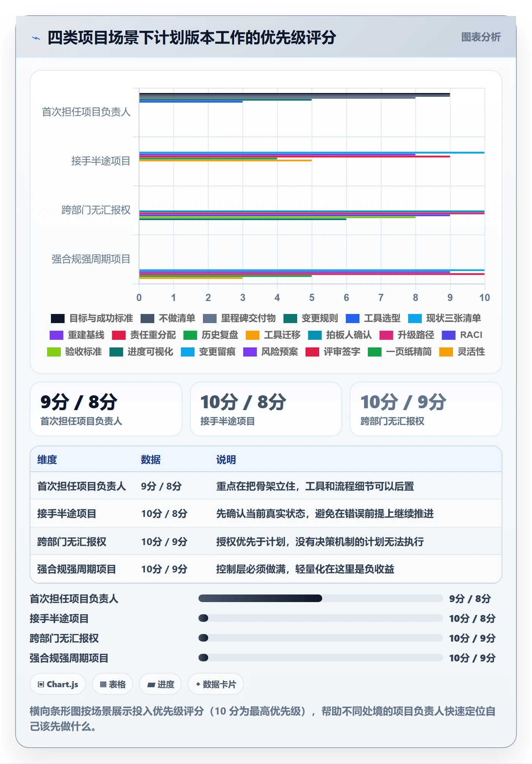The image size is (532, 764).
Task: Click the red 责任重分配 legend swatch
Action: [x=119, y=335]
